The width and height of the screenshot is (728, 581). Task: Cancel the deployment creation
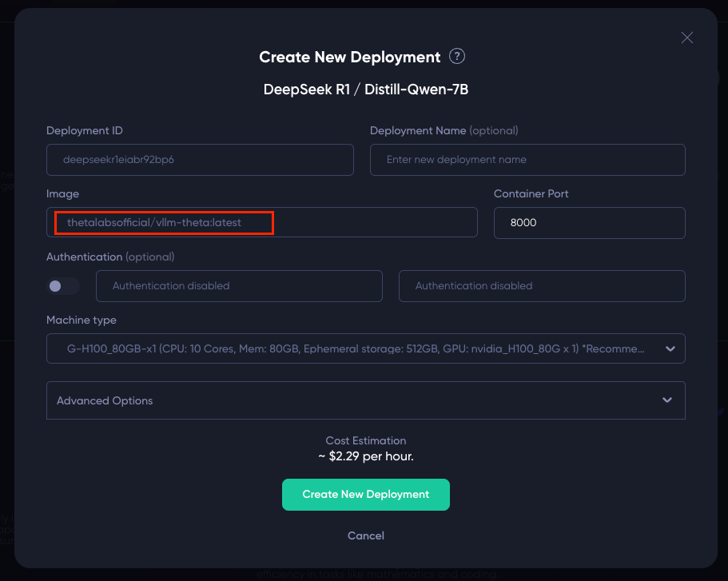(x=366, y=535)
